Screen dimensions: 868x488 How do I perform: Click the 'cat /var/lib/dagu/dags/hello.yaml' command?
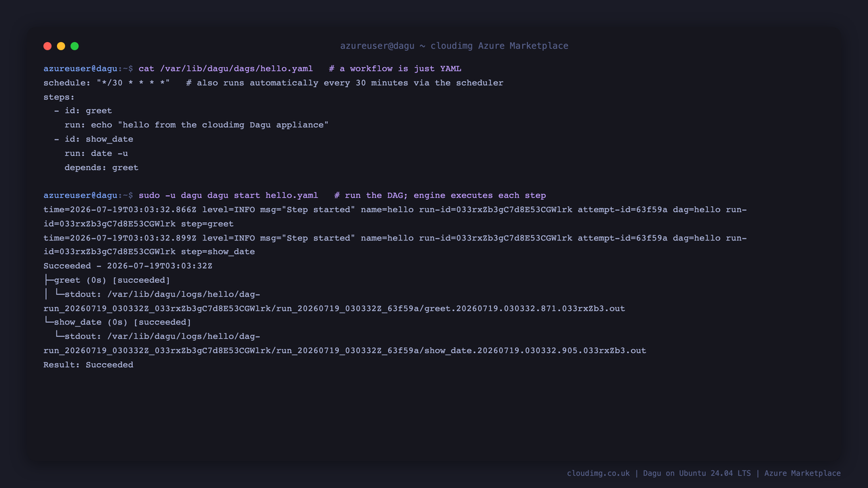click(226, 68)
